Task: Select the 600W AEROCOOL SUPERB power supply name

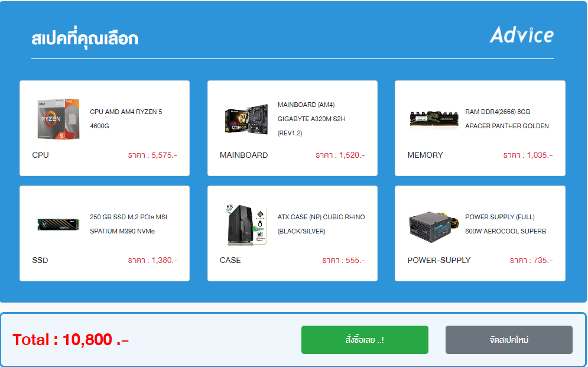Action: click(x=505, y=224)
